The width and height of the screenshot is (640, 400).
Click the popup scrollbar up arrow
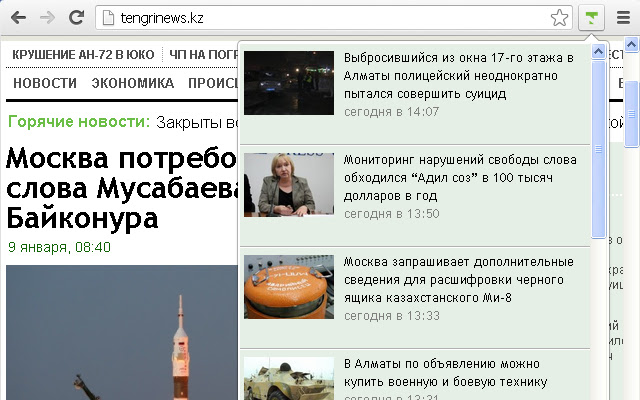pos(598,51)
